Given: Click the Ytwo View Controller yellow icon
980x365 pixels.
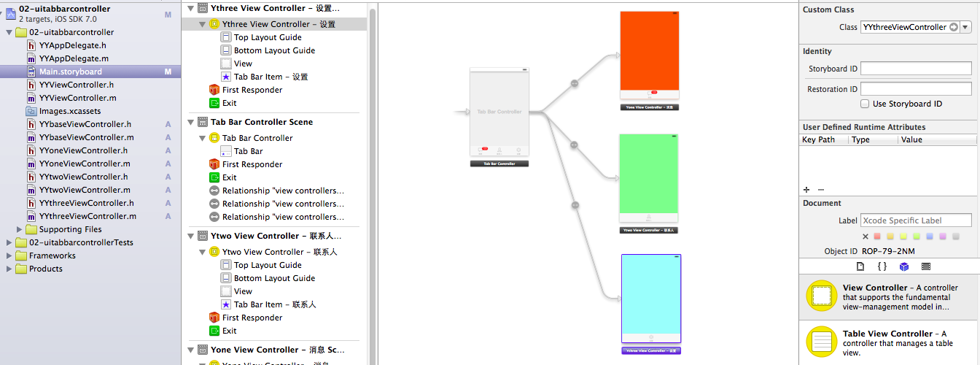Looking at the screenshot, I should pyautogui.click(x=214, y=252).
